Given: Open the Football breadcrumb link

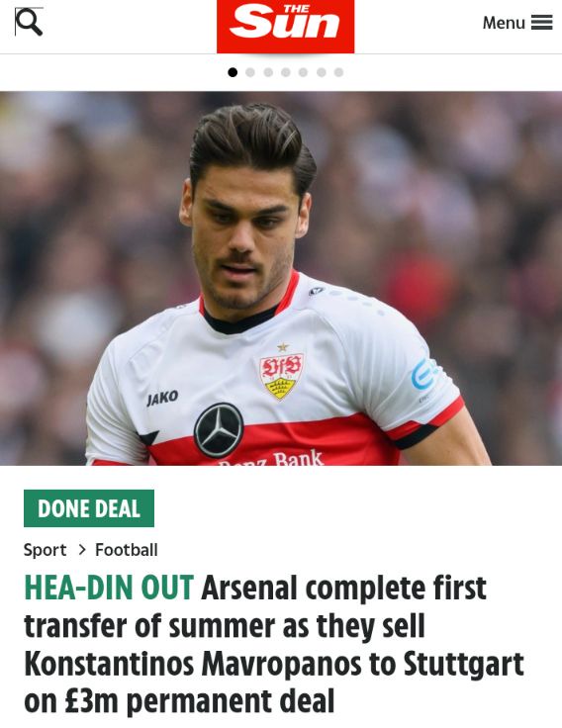Looking at the screenshot, I should 127,550.
